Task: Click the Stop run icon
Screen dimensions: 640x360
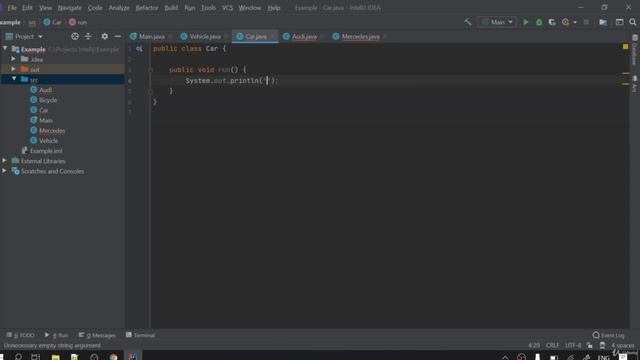Action: [586, 22]
